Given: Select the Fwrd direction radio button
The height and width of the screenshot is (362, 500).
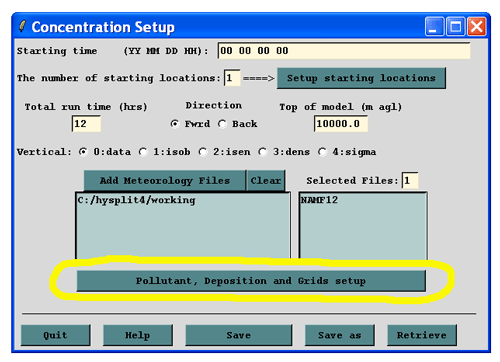Looking at the screenshot, I should point(174,124).
